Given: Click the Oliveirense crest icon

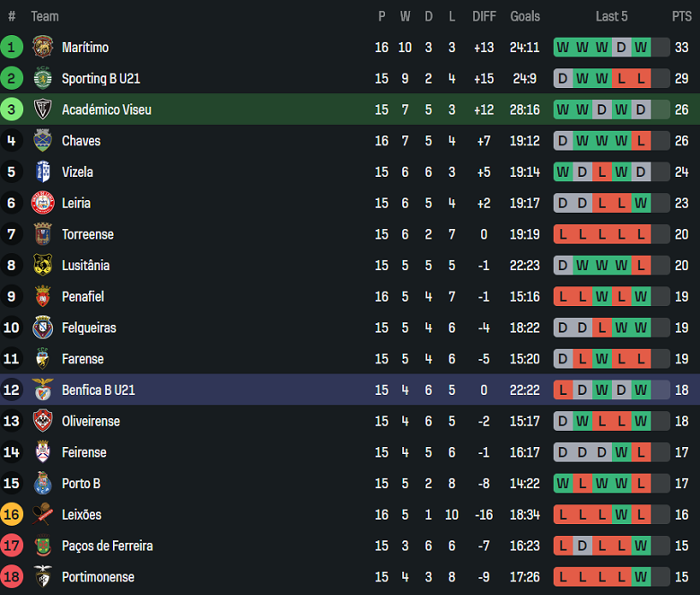Looking at the screenshot, I should tap(42, 421).
